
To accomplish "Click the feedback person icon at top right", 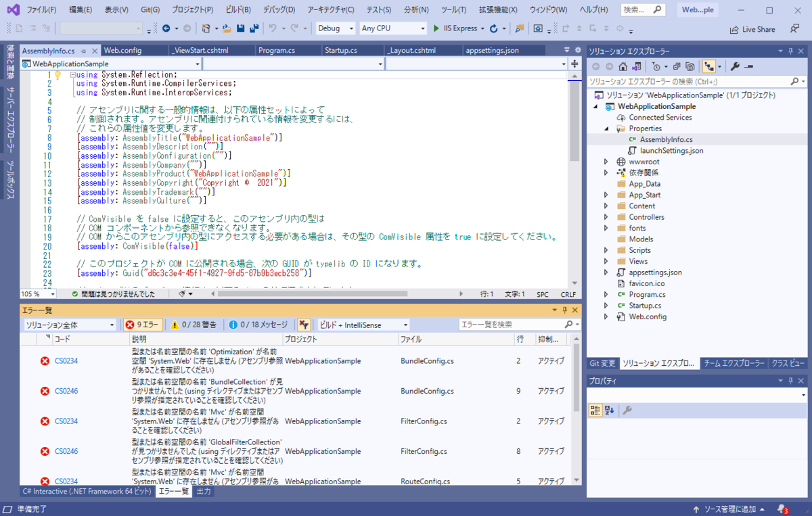I will pyautogui.click(x=794, y=29).
